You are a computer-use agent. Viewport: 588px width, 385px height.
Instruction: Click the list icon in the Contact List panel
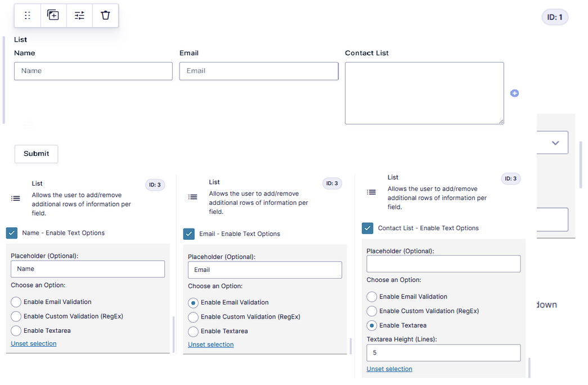pos(371,192)
